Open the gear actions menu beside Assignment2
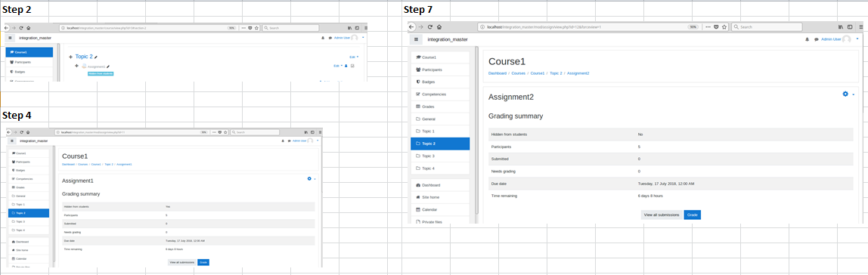Viewport: 868px width, 275px height. [848, 94]
